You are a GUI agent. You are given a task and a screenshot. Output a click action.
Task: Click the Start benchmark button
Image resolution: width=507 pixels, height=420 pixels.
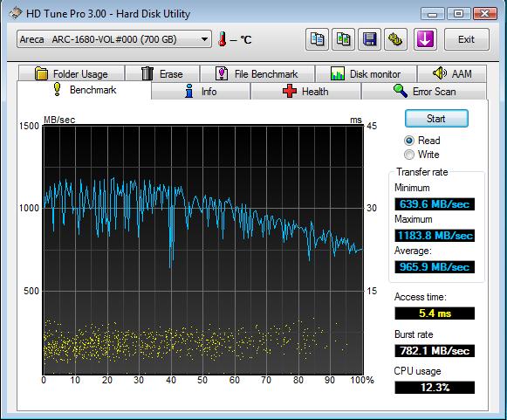point(436,119)
